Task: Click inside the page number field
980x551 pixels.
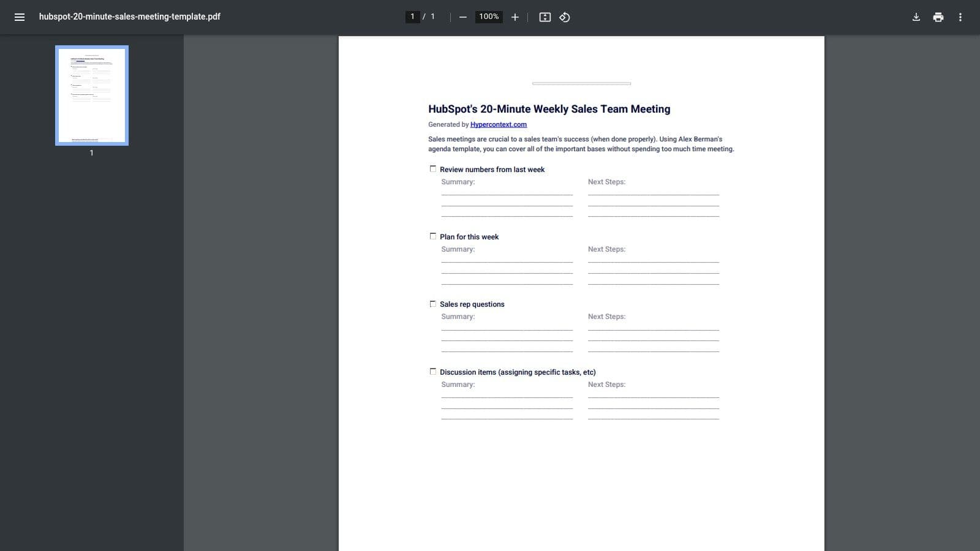Action: (x=412, y=17)
